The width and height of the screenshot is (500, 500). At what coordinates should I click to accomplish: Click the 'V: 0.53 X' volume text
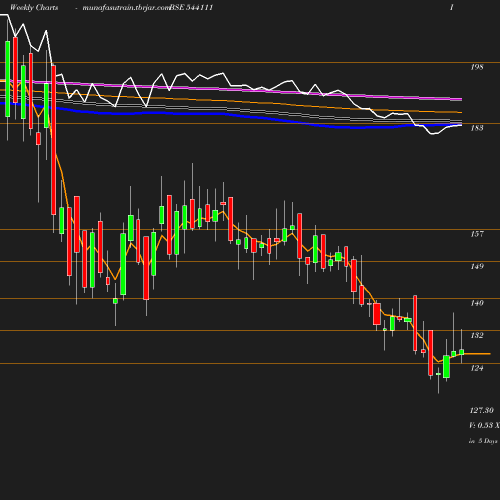click(x=484, y=425)
